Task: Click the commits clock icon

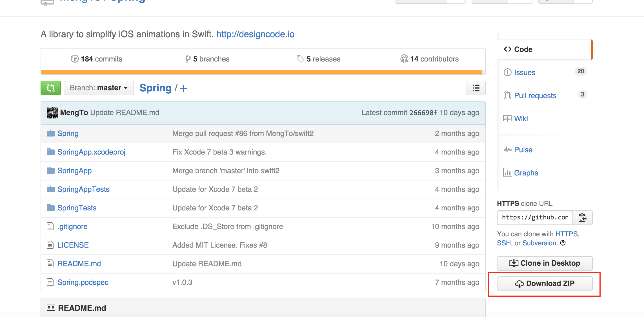Action: click(x=75, y=59)
